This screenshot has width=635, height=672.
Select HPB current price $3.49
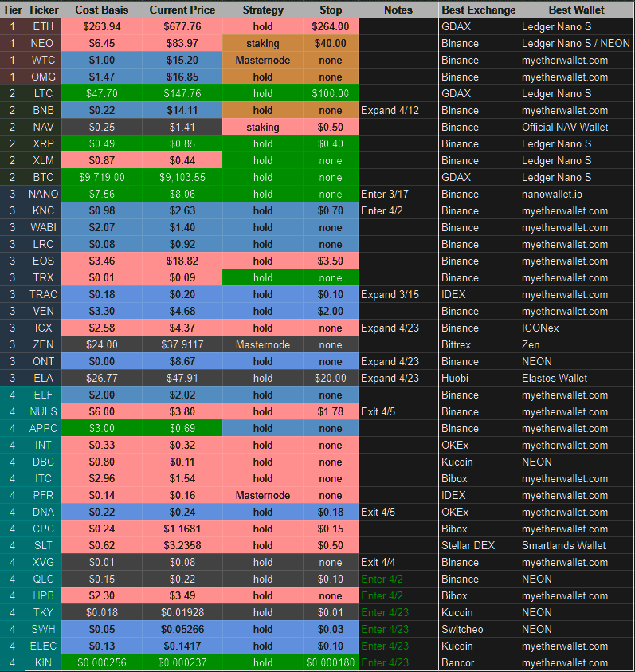182,595
